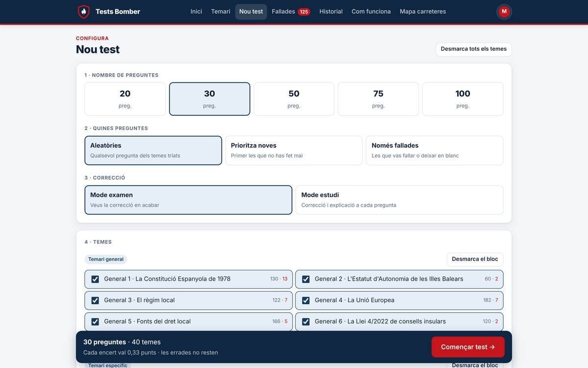Open the Temari section
Image resolution: width=588 pixels, height=368 pixels.
(220, 11)
